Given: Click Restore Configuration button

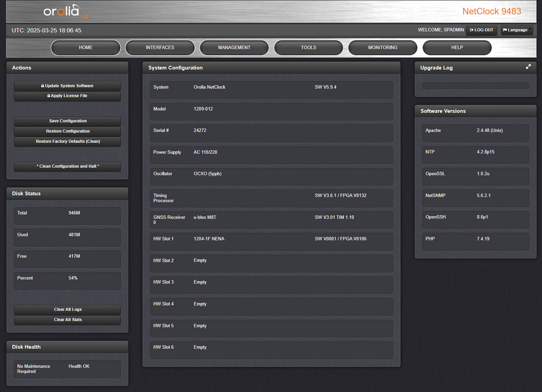Looking at the screenshot, I should (67, 131).
